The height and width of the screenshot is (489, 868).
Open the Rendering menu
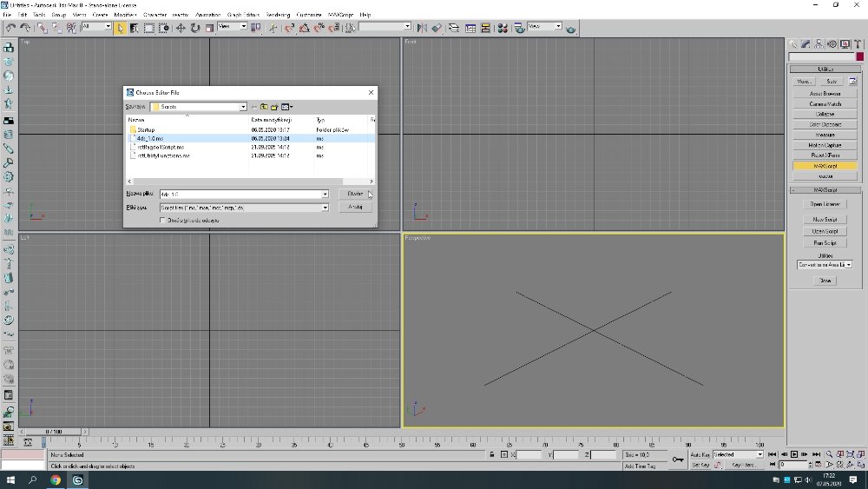278,15
